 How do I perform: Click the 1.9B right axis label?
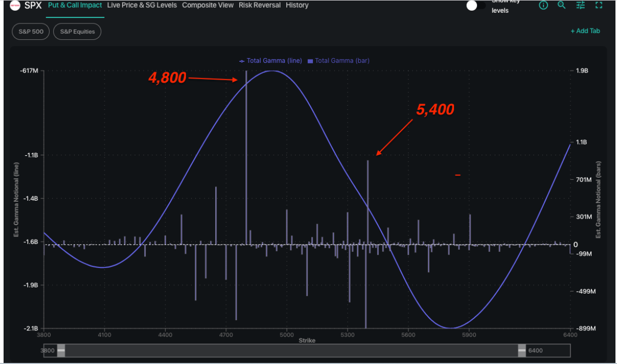coord(582,70)
